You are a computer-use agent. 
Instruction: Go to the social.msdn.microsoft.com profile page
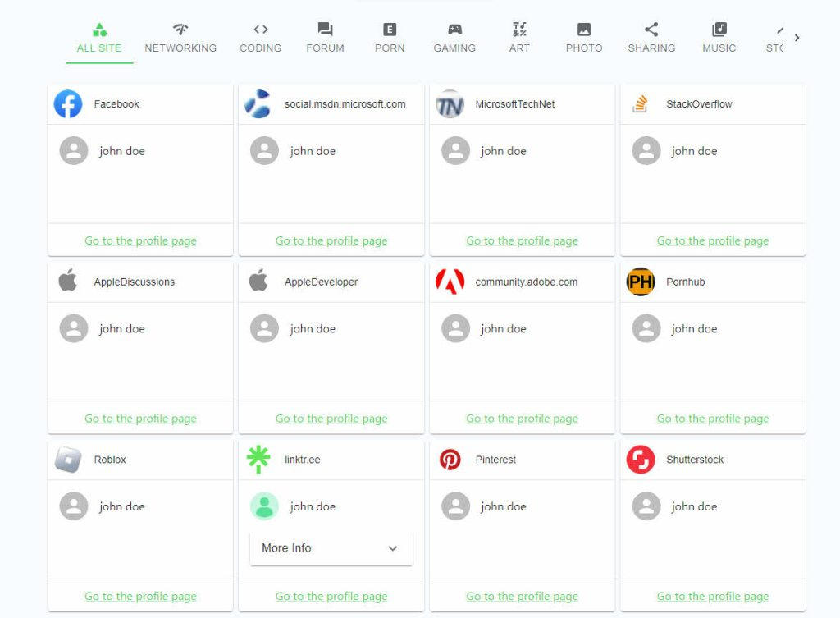pos(331,240)
